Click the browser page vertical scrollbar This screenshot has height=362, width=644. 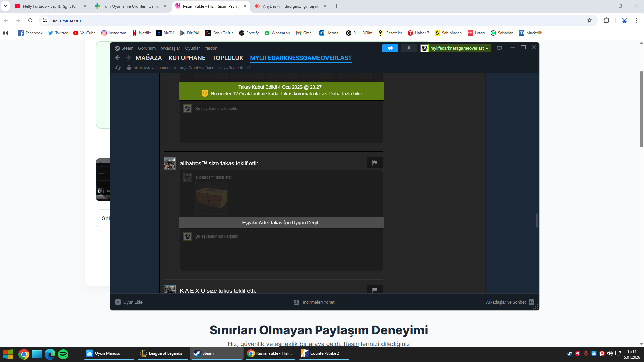[641, 109]
